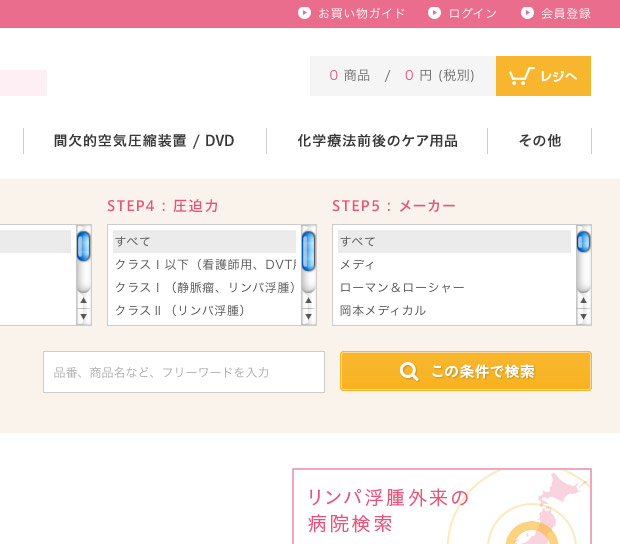The image size is (620, 544).
Task: Click the play icon beside ログイン
Action: pyautogui.click(x=434, y=13)
